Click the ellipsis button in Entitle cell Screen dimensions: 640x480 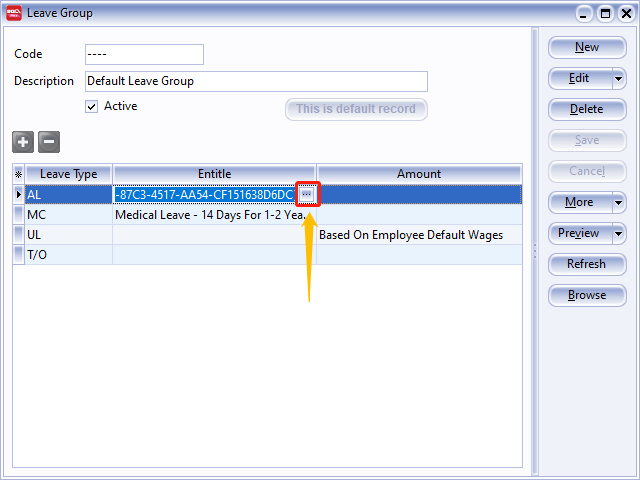(x=307, y=194)
